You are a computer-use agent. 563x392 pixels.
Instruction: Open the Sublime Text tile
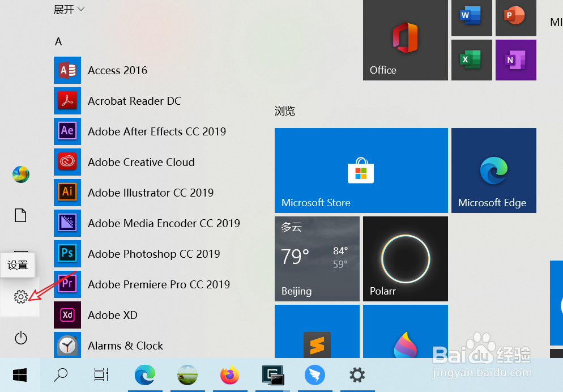click(x=317, y=331)
